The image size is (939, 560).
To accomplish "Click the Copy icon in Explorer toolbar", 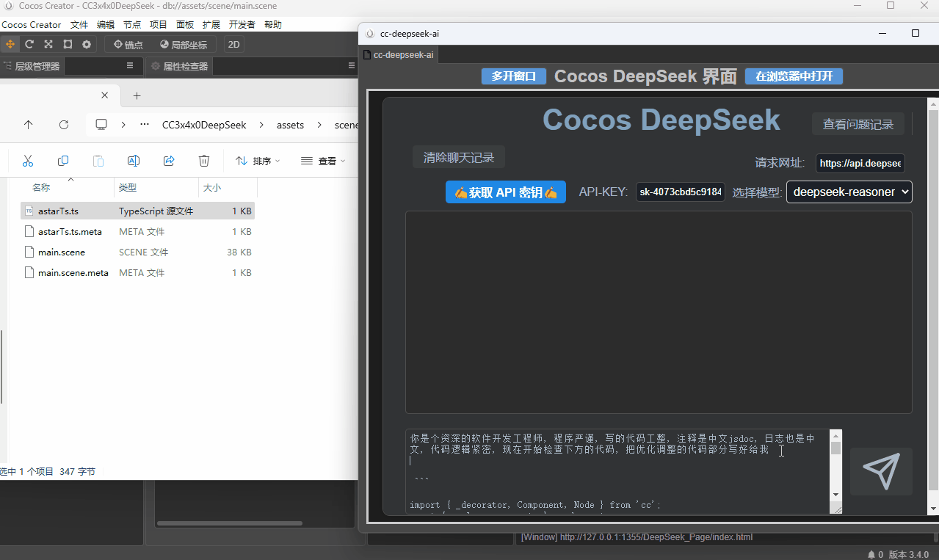I will 63,161.
